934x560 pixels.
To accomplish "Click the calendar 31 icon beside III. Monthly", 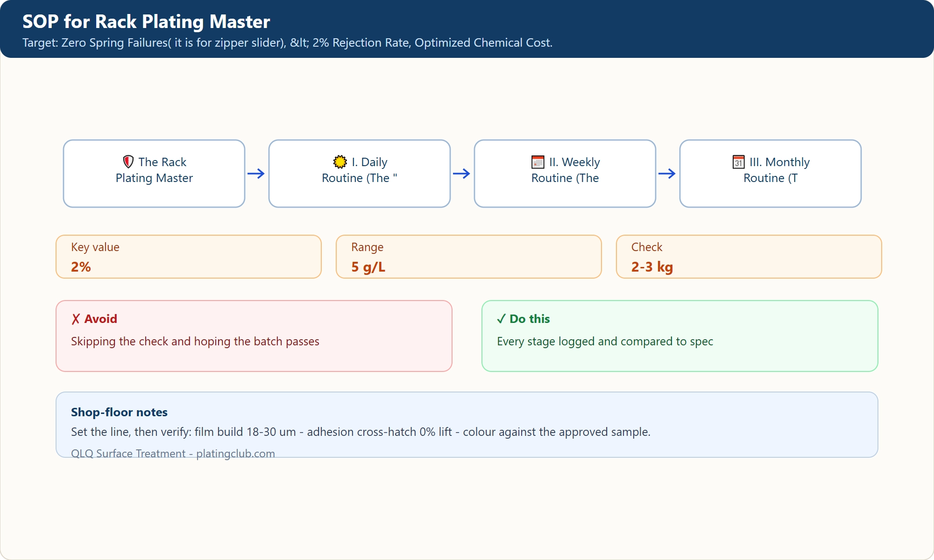I will (739, 162).
